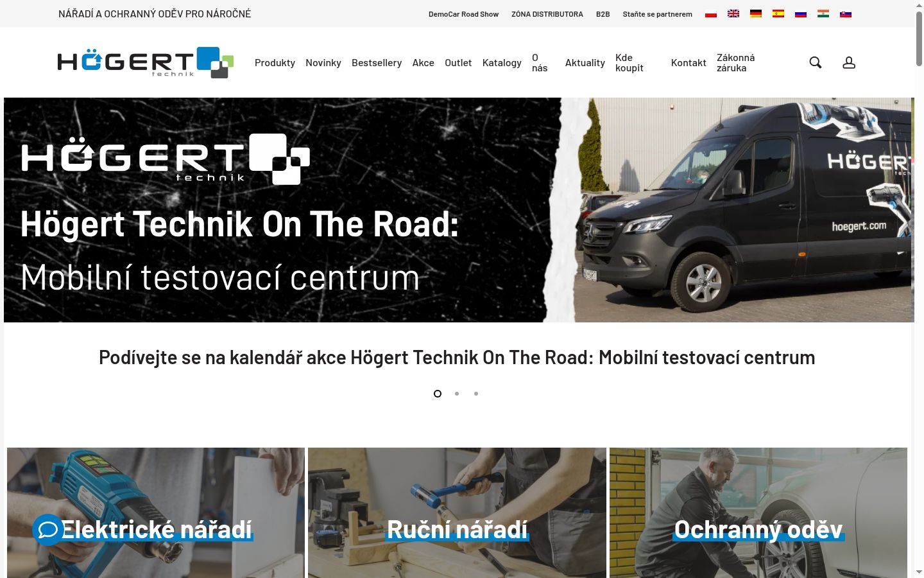Go to Bestsellery in navigation
This screenshot has width=924, height=578.
tap(377, 62)
